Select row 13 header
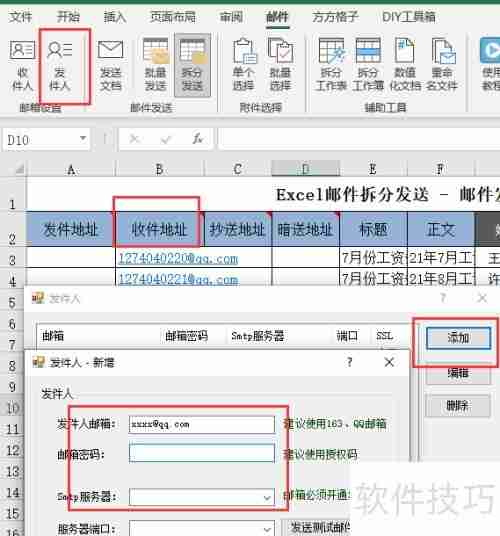 [x=13, y=472]
